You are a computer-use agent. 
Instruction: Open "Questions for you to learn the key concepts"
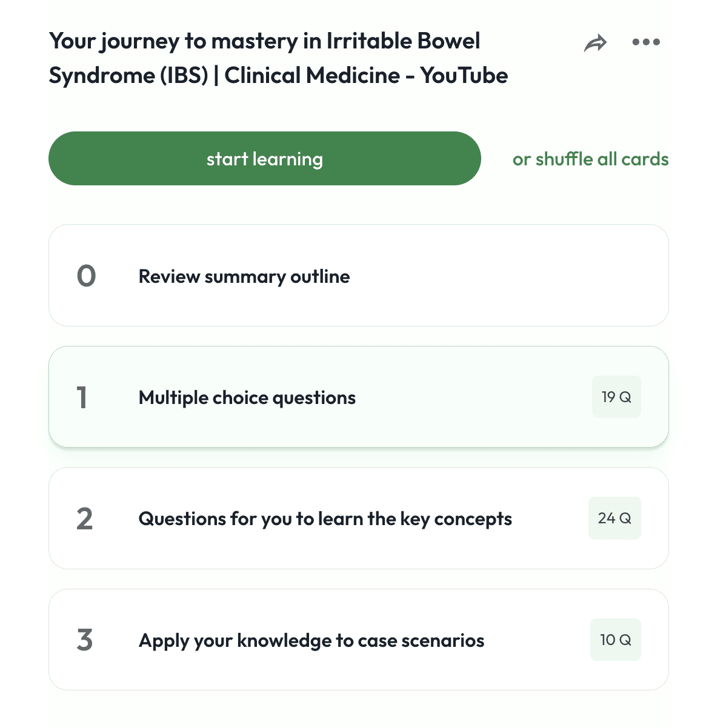[x=325, y=518]
